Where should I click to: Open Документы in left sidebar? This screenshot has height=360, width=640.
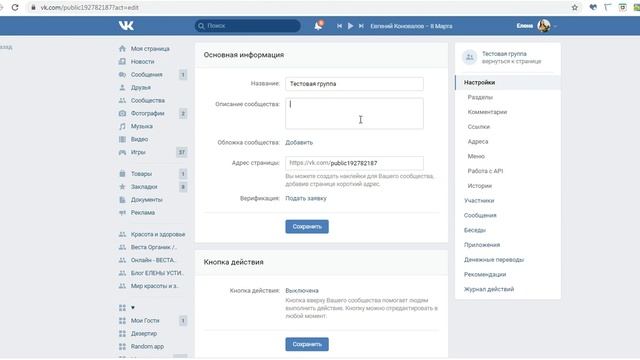pyautogui.click(x=147, y=200)
